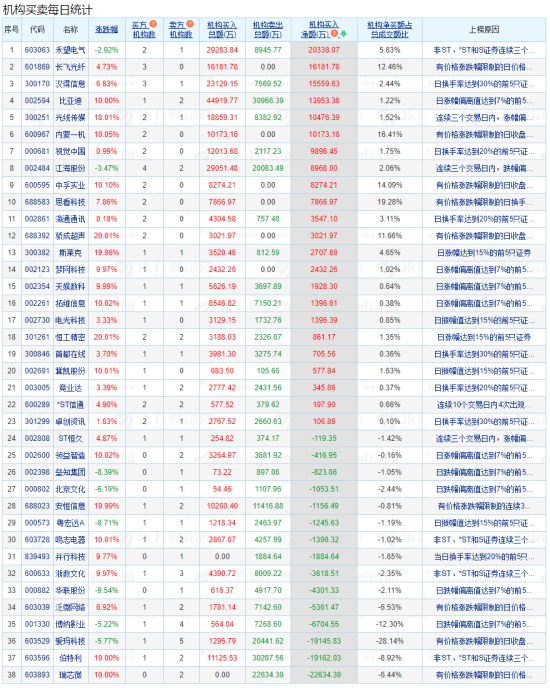Screen dimensions: 550x688
Task: Select net buy value -22634.39
Action: click(x=324, y=675)
